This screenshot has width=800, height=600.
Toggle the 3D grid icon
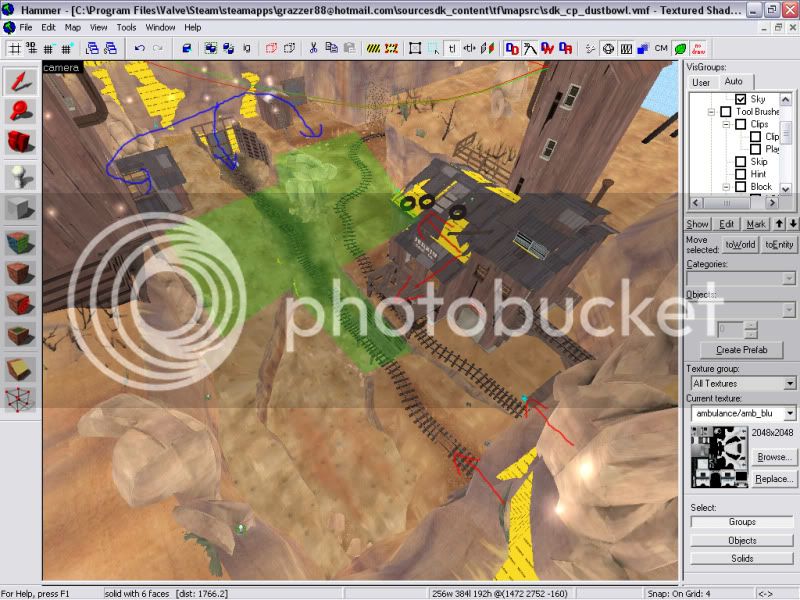(32, 48)
